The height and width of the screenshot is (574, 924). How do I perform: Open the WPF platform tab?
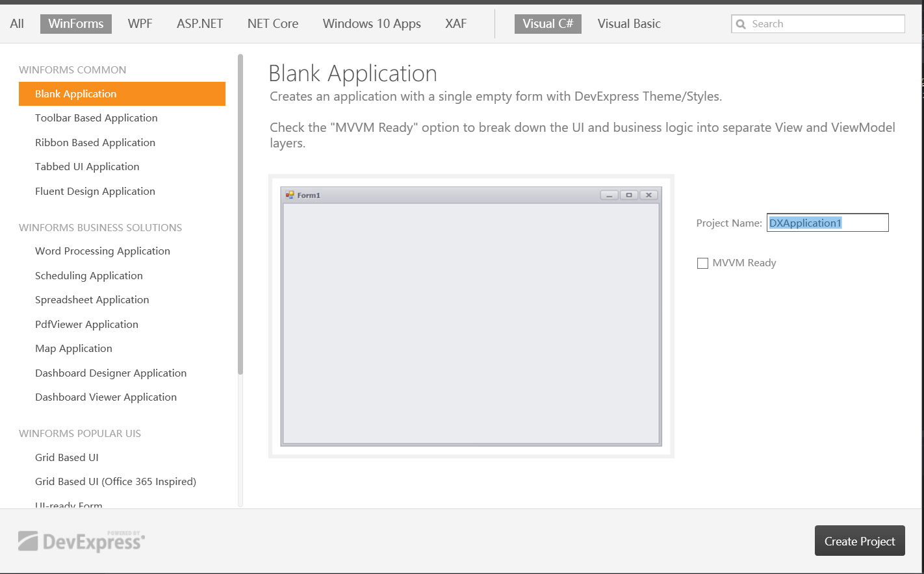pos(140,24)
